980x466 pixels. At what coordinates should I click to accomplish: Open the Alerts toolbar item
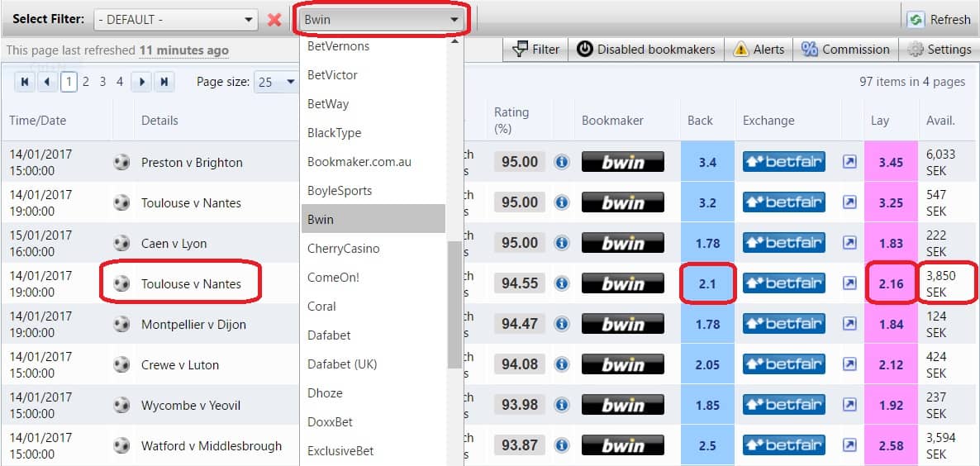click(x=759, y=50)
